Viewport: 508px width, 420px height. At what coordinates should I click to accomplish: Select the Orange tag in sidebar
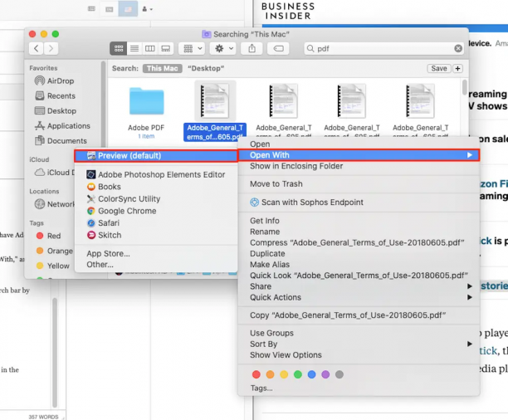click(55, 251)
